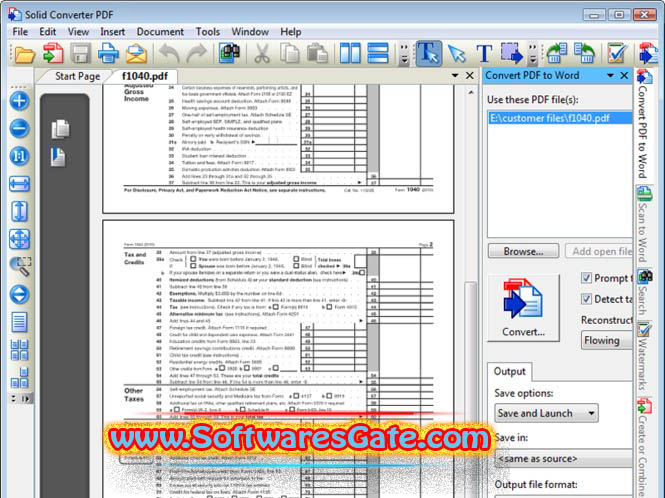Open the Scan to Word side tab
Image resolution: width=665 pixels, height=498 pixels.
coord(644,224)
